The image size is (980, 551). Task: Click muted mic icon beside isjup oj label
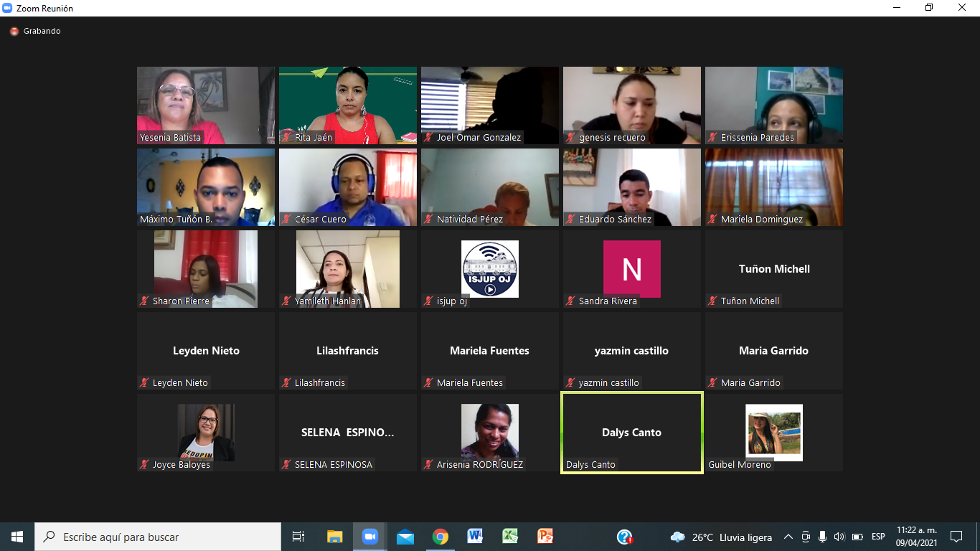[x=429, y=301]
